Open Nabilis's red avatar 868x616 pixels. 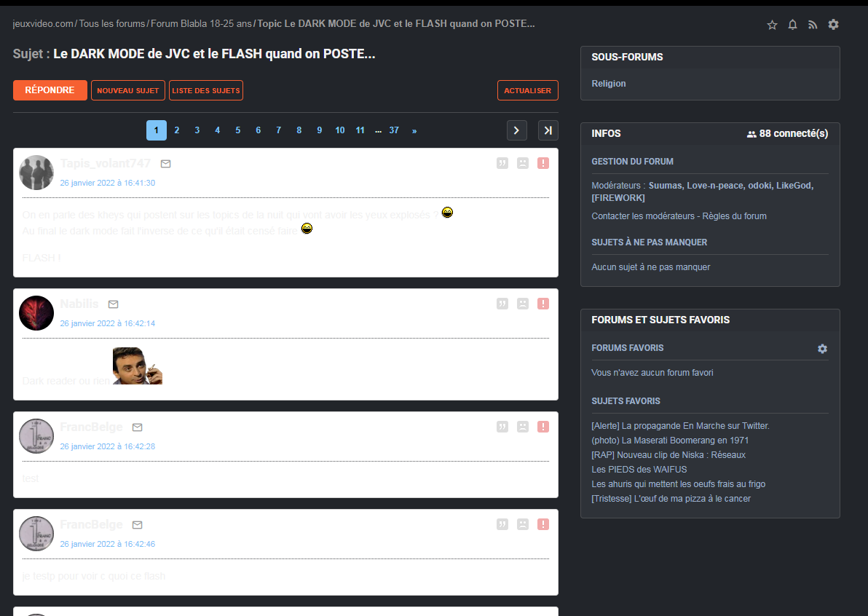point(36,313)
